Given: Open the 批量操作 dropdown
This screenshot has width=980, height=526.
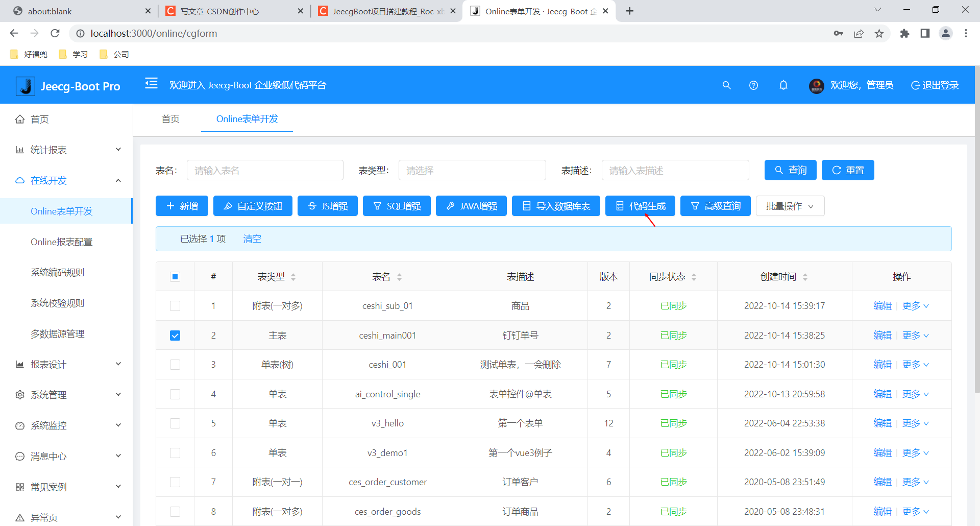Looking at the screenshot, I should click(x=790, y=206).
